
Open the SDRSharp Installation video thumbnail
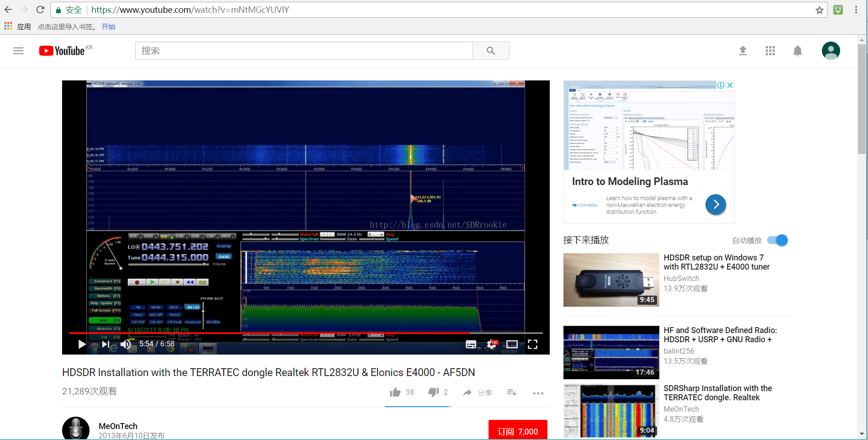click(x=611, y=410)
